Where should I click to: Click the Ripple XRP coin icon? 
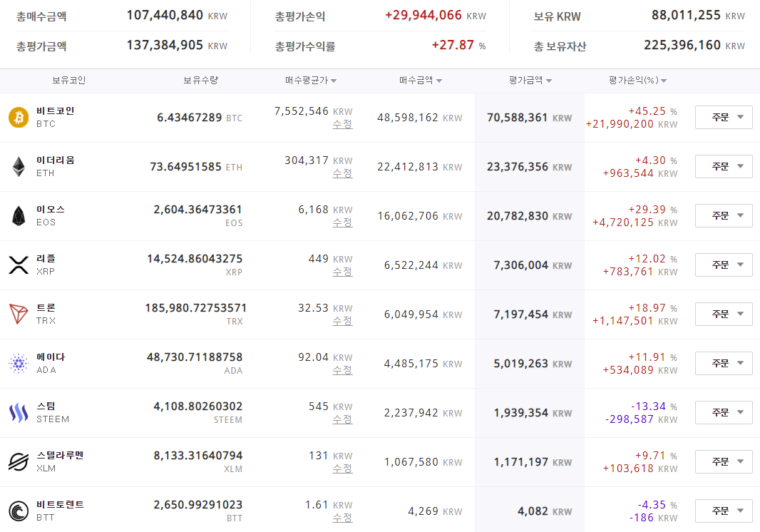(x=19, y=265)
